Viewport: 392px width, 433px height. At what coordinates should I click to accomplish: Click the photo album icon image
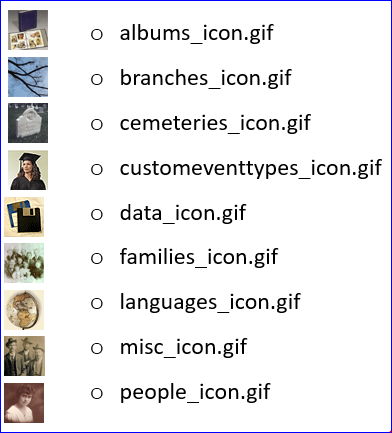(28, 30)
